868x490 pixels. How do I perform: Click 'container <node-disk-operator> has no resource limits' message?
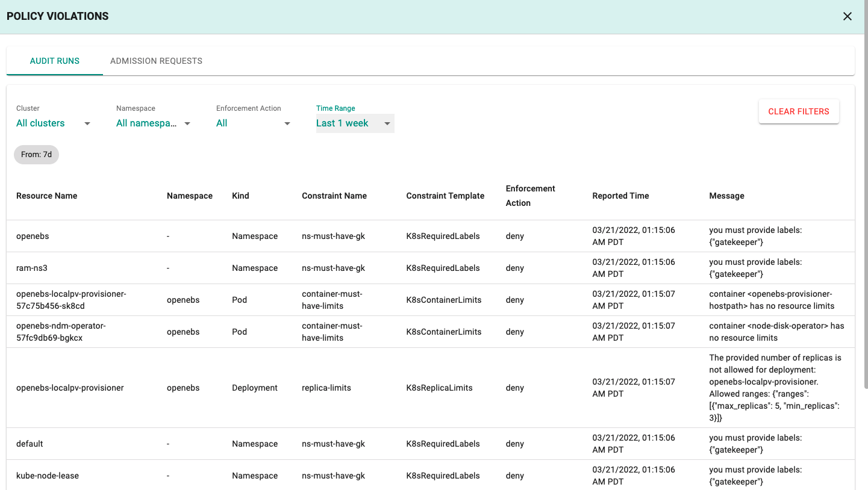776,332
